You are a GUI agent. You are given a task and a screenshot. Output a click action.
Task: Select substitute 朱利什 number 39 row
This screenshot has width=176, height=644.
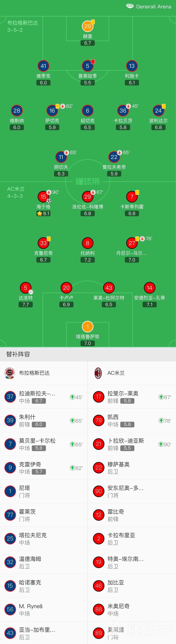pos(44,420)
